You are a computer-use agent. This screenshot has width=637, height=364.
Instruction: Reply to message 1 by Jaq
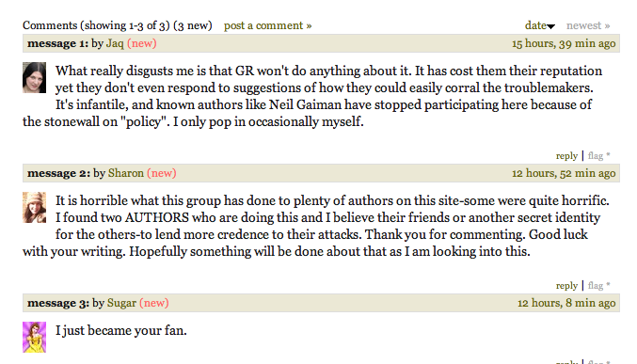566,155
